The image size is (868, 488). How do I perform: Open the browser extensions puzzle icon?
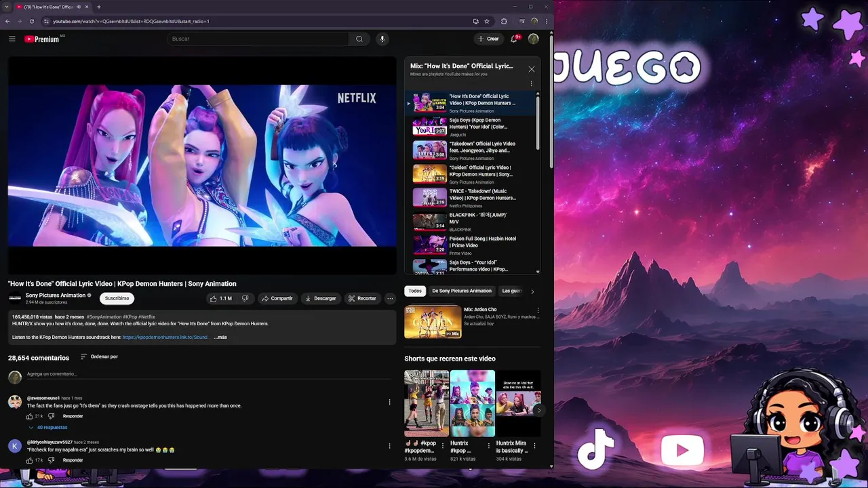pos(504,21)
